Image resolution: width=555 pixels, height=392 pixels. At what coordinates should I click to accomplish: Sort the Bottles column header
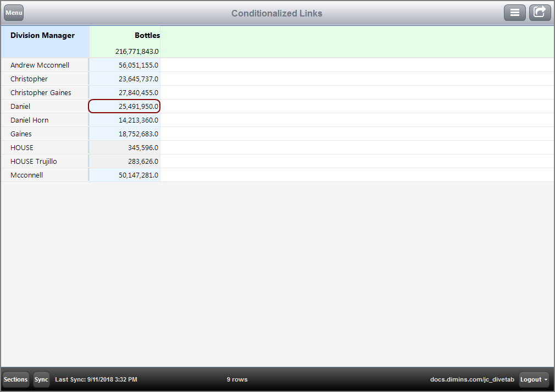147,35
